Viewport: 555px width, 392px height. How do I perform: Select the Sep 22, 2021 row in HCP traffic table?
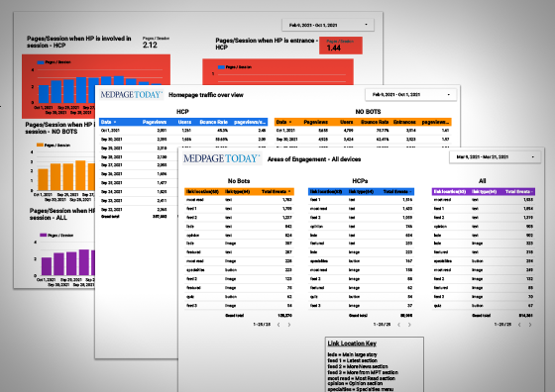138,209
